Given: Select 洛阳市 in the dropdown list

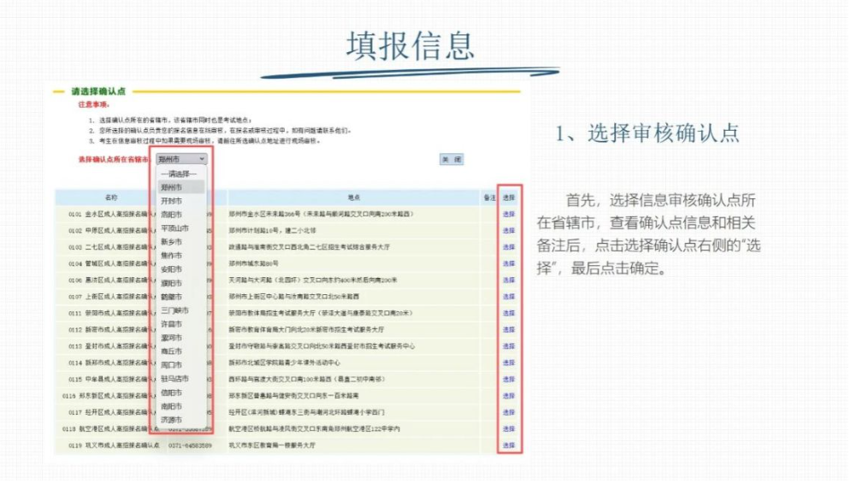Looking at the screenshot, I should pos(171,215).
